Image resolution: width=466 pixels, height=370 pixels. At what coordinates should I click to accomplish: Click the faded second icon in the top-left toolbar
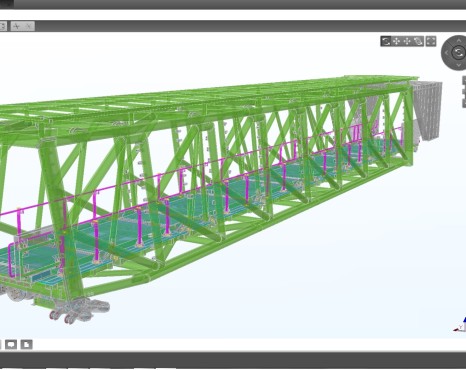[x=29, y=26]
